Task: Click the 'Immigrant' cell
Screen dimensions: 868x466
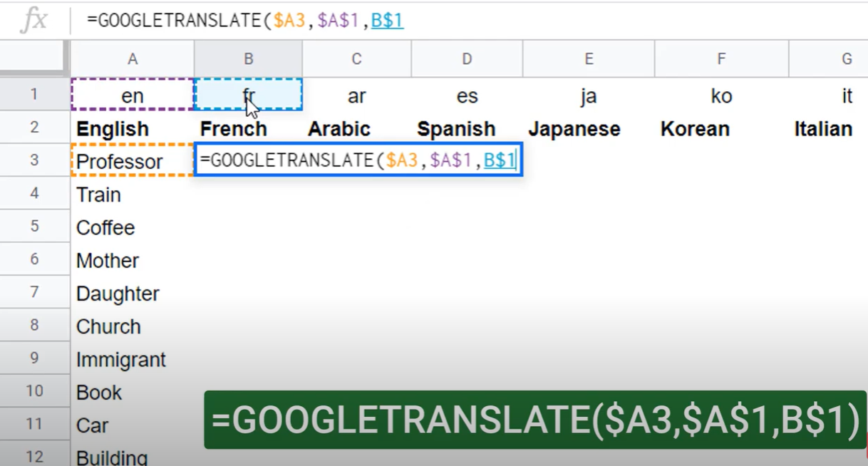Action: 133,359
